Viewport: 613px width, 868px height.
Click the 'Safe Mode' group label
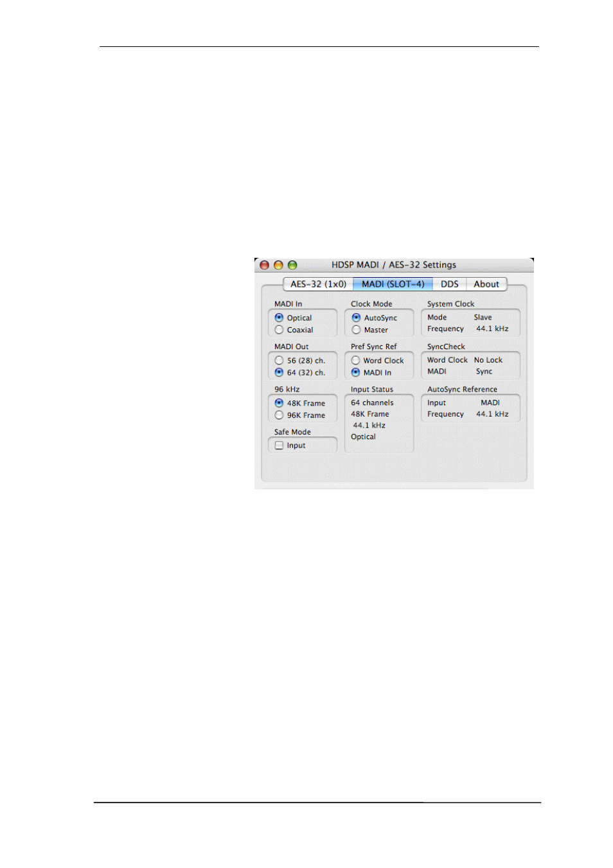292,432
